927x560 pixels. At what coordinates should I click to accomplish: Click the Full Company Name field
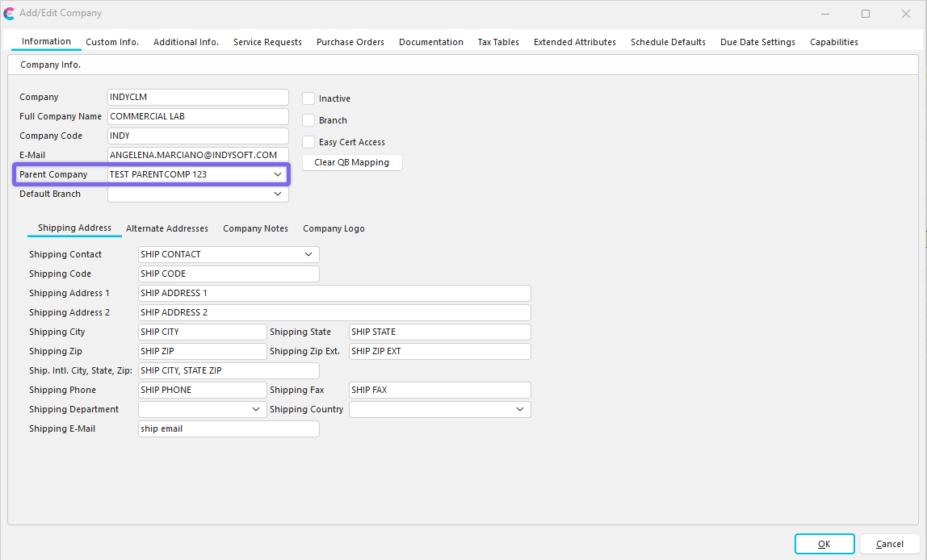click(x=198, y=116)
